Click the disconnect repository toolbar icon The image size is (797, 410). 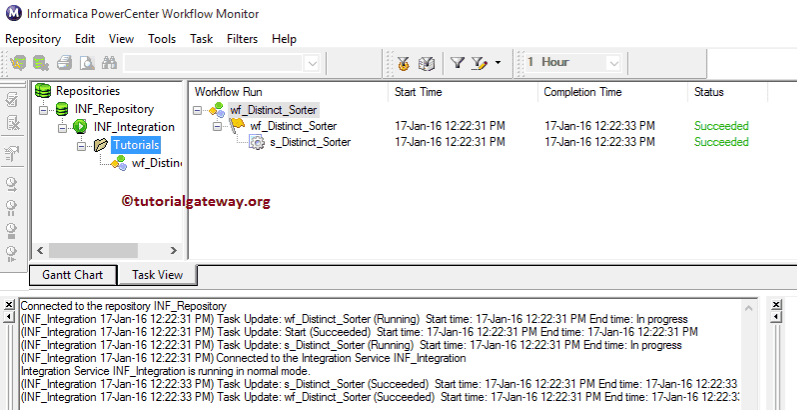(x=41, y=63)
